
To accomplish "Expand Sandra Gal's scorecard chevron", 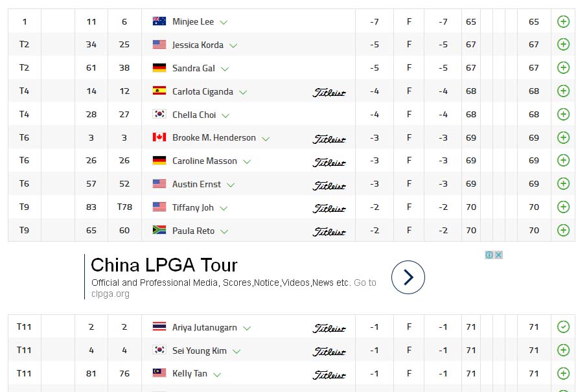I will [225, 69].
